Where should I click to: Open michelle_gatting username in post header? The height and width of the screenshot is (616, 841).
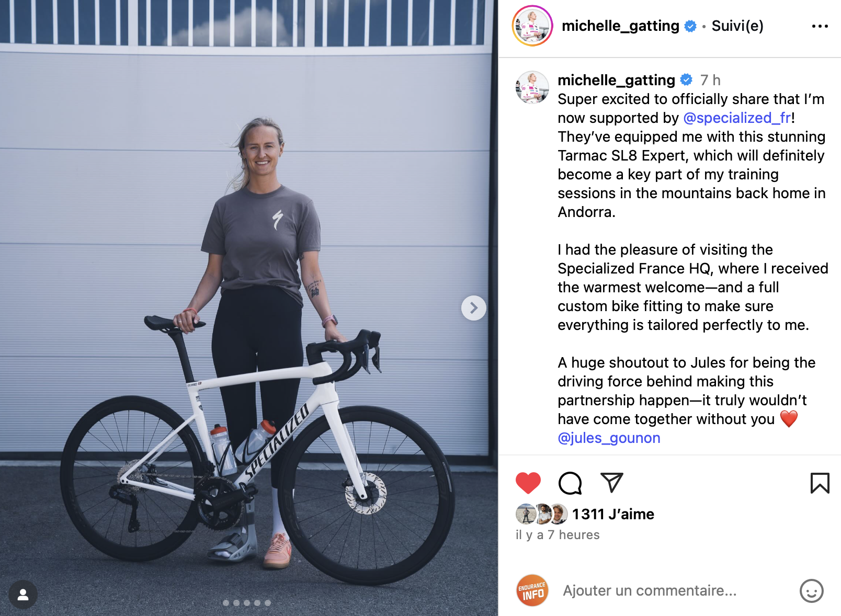point(620,26)
